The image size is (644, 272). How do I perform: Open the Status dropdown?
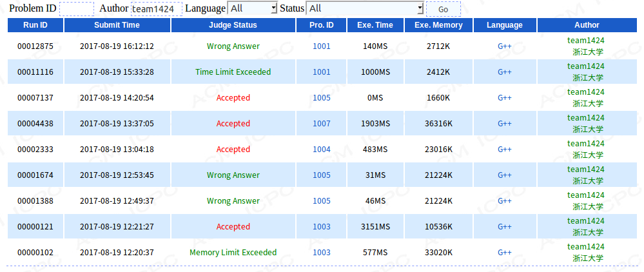click(365, 9)
